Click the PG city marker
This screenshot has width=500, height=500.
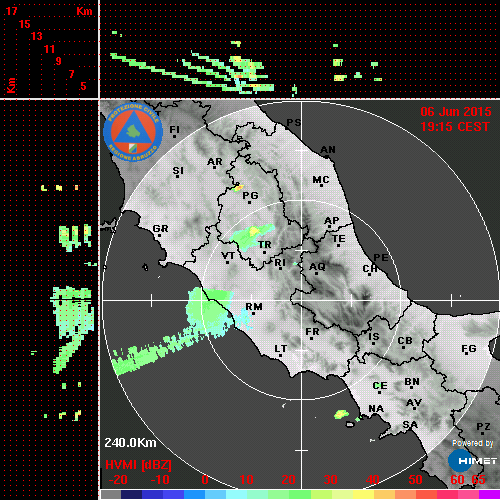(249, 202)
